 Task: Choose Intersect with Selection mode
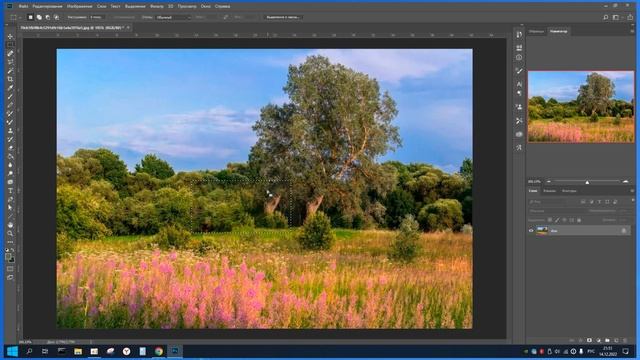56,17
